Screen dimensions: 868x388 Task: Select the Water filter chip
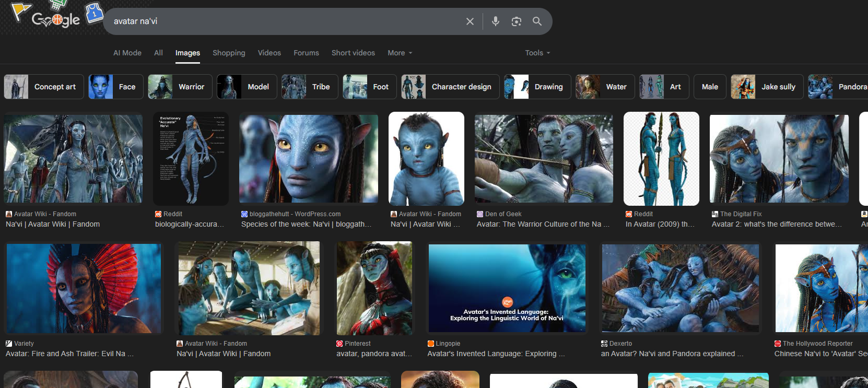coord(605,87)
